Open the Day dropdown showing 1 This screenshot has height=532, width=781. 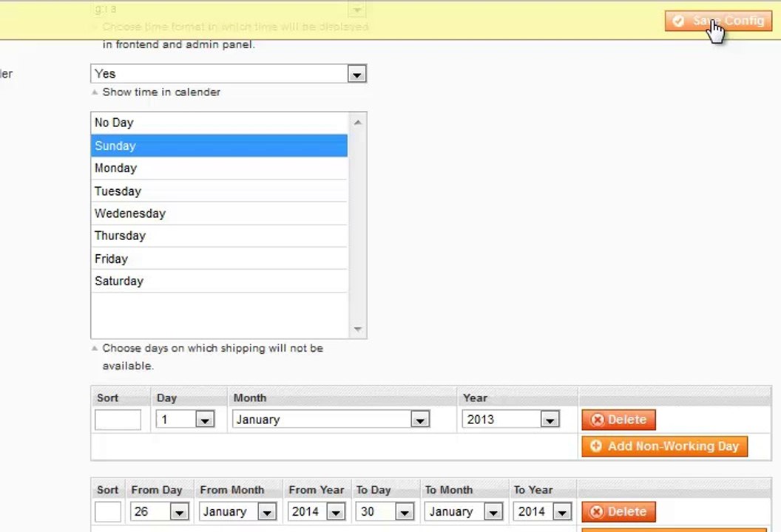pyautogui.click(x=186, y=420)
